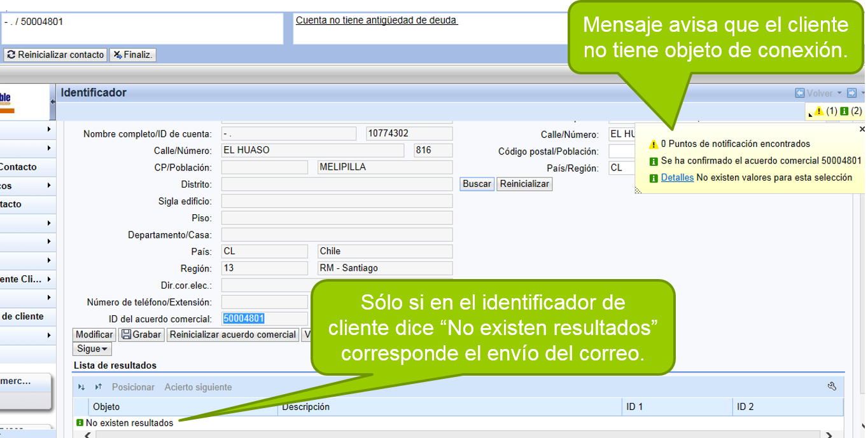Click the 'Lista de resultados' heading
868x438 pixels.
[115, 366]
